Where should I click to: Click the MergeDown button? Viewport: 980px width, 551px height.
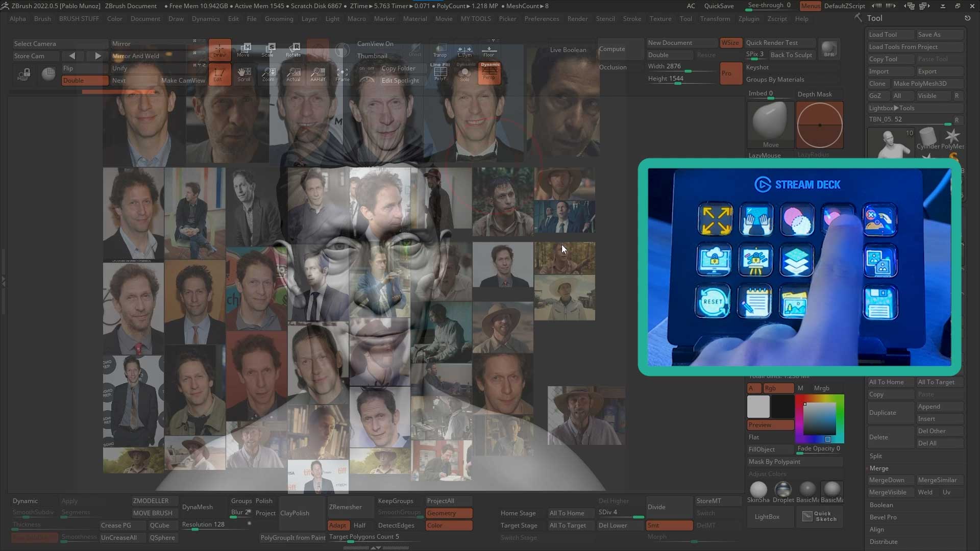[891, 480]
